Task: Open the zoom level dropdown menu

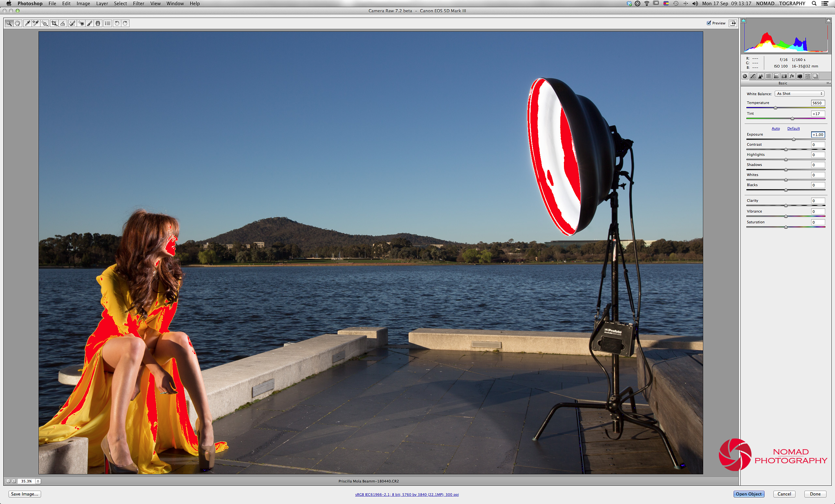Action: [38, 481]
